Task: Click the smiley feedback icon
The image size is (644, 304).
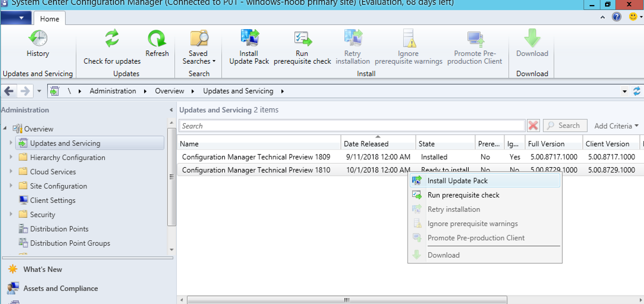Action: (633, 17)
